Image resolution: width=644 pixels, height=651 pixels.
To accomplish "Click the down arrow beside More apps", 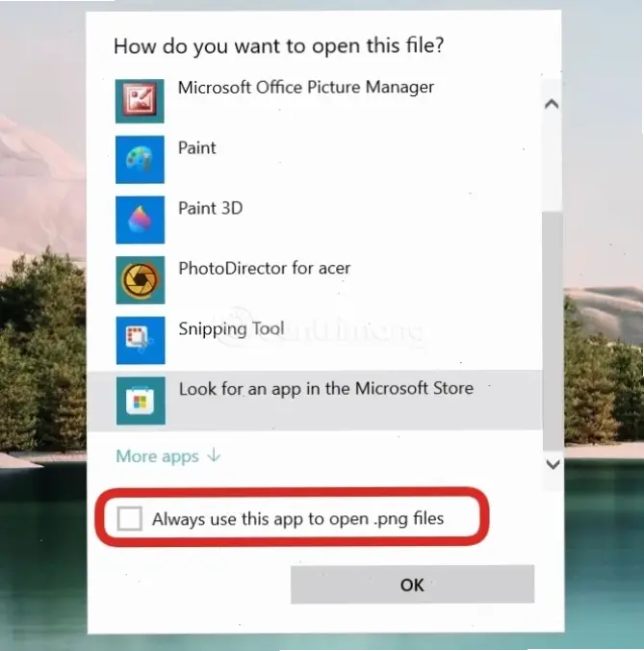I will coord(214,456).
